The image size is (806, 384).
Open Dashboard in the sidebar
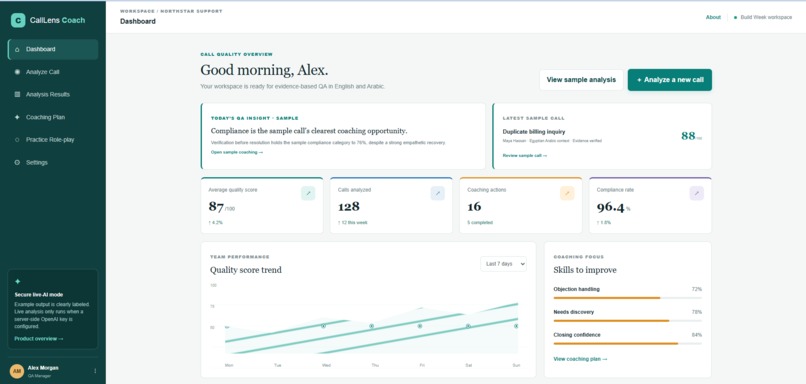tap(53, 49)
